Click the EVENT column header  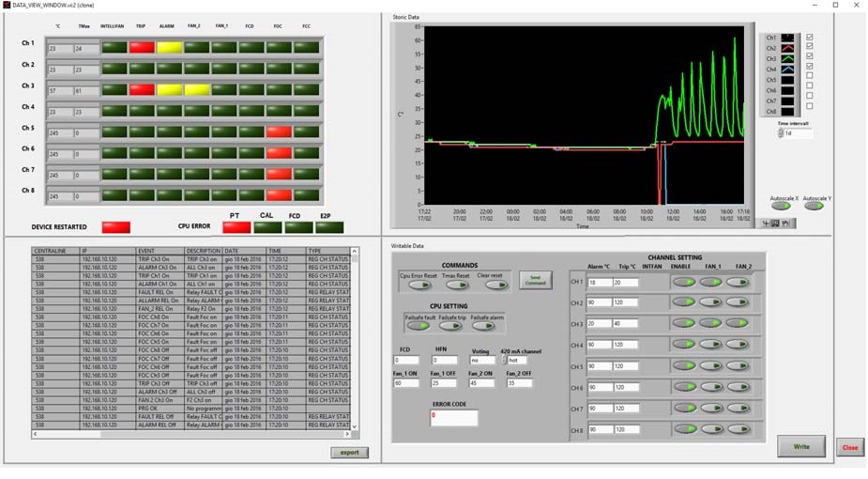tap(160, 251)
